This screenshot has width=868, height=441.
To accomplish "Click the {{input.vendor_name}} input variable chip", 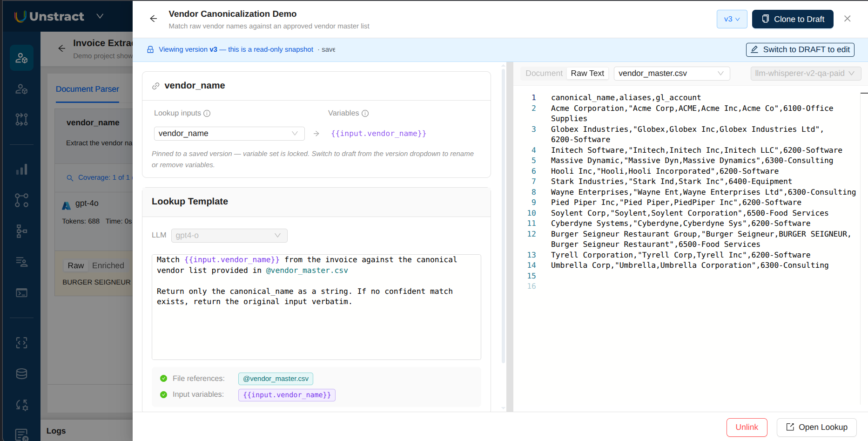I will [287, 395].
